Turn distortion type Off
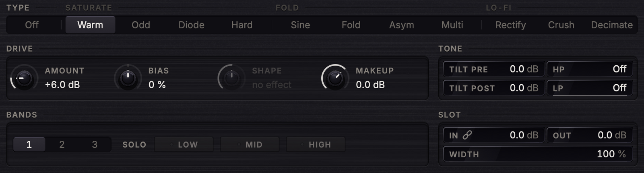The image size is (644, 173). [x=32, y=25]
